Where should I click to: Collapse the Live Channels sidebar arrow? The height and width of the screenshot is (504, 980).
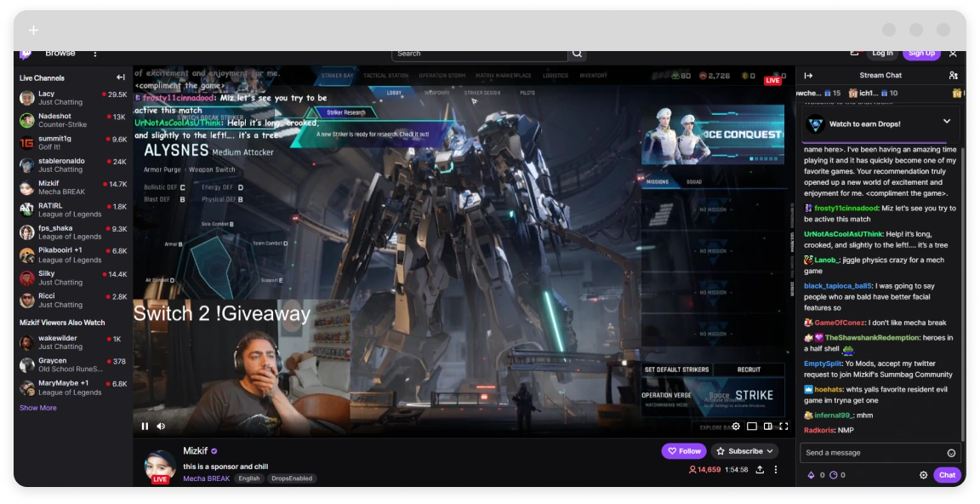click(x=121, y=77)
